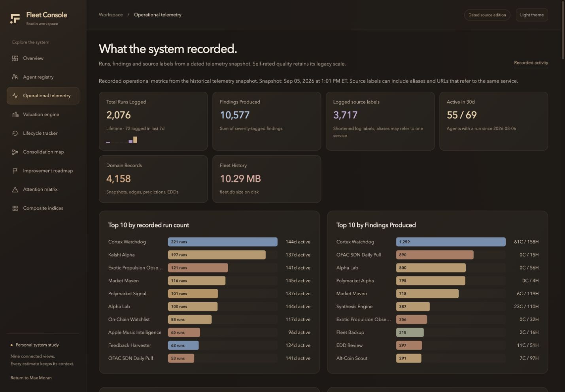
Task: Click the Active in 30d value 55 / 69
Action: pos(461,115)
